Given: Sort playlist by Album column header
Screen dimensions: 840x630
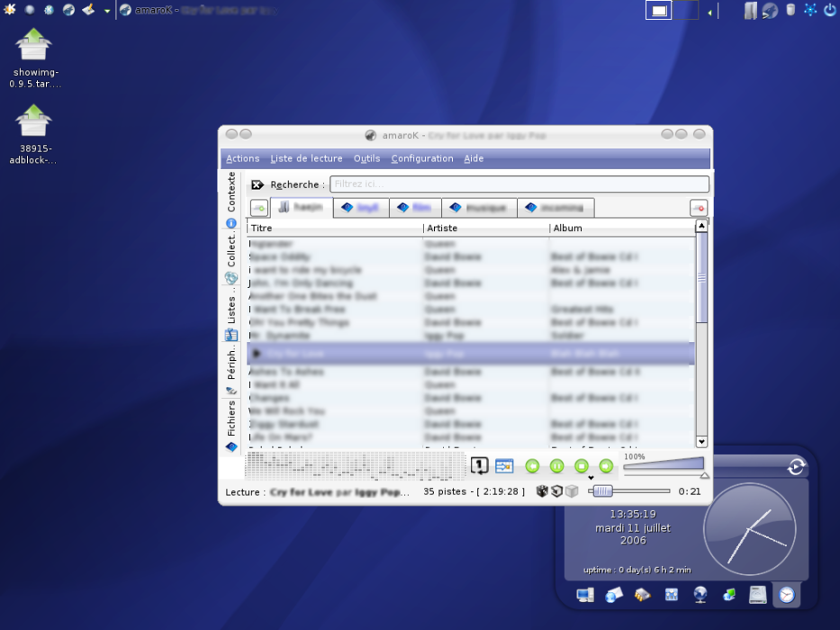Looking at the screenshot, I should (x=622, y=229).
